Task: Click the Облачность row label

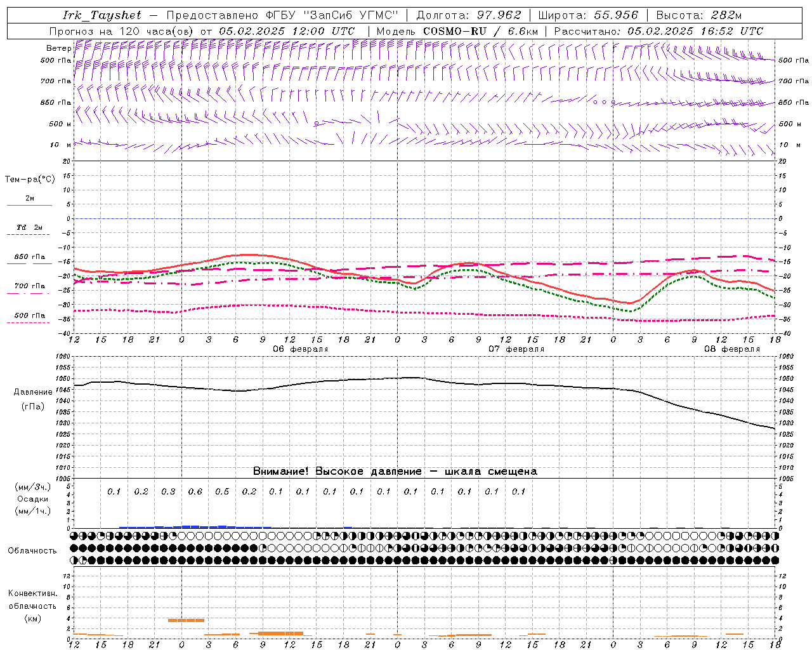Action: pyautogui.click(x=32, y=551)
